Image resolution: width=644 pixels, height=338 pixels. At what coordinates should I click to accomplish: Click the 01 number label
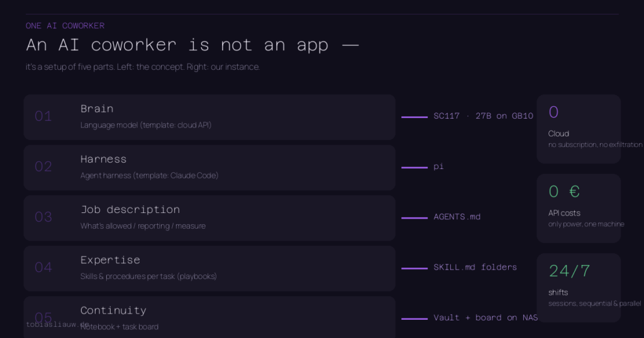43,116
